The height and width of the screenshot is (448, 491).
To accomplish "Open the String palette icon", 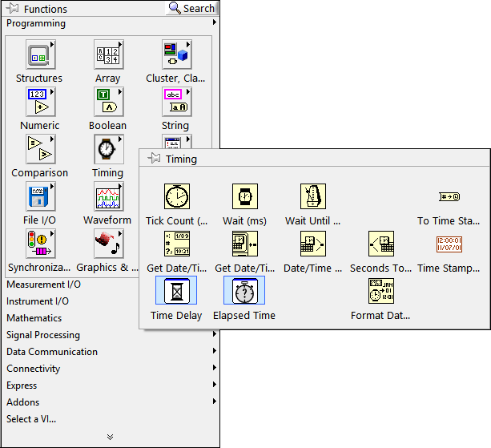I will click(x=176, y=102).
